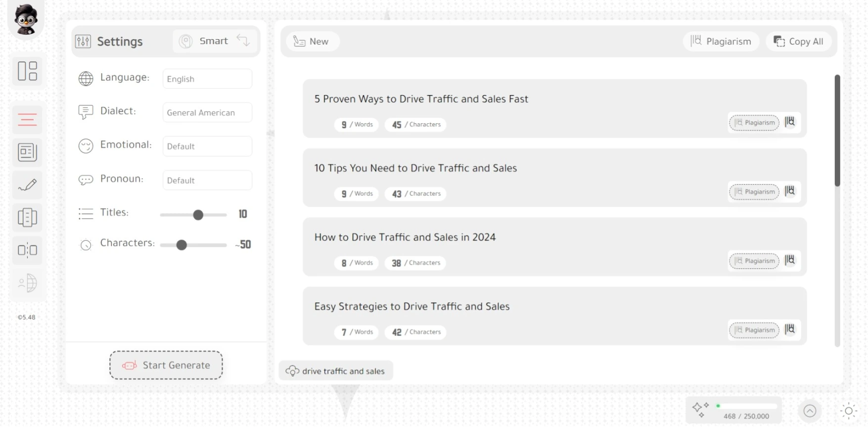Click the '8 / Words' badge

[357, 263]
